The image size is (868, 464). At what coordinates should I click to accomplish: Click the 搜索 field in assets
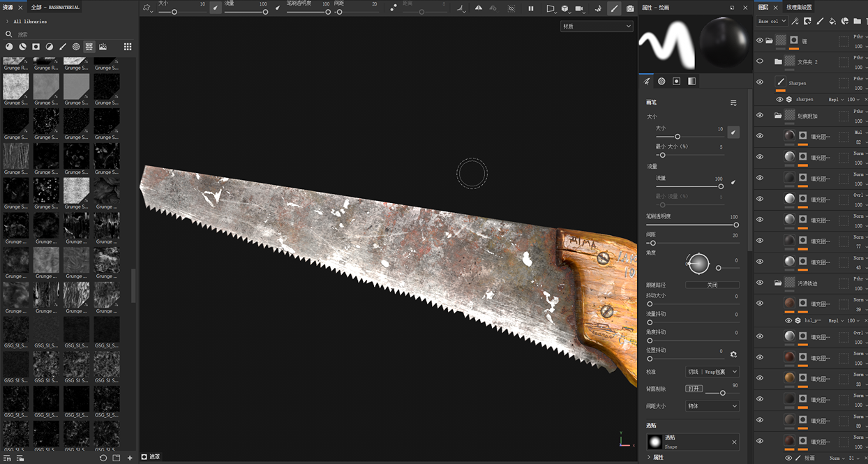tap(70, 33)
